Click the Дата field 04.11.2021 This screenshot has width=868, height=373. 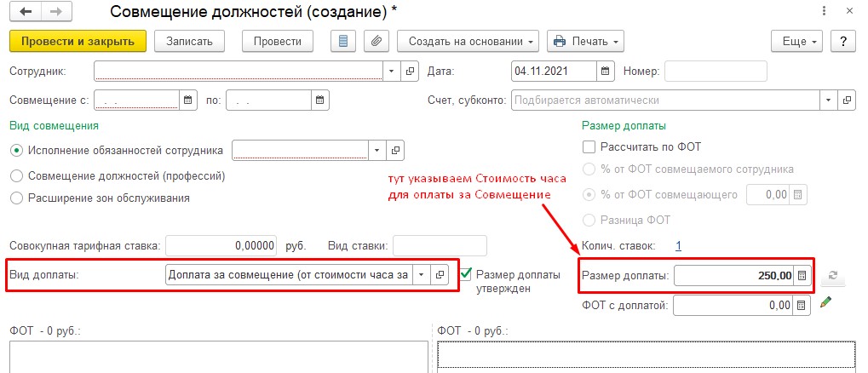tap(555, 72)
